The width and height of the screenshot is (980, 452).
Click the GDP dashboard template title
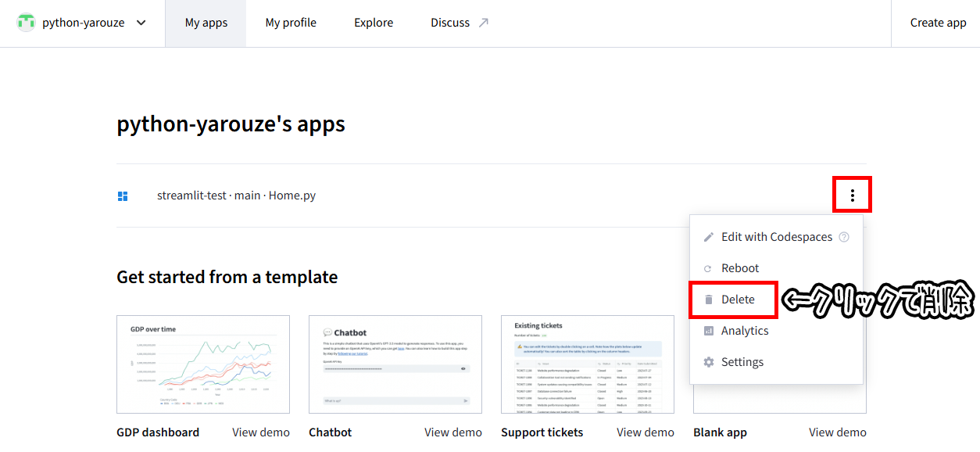[158, 432]
